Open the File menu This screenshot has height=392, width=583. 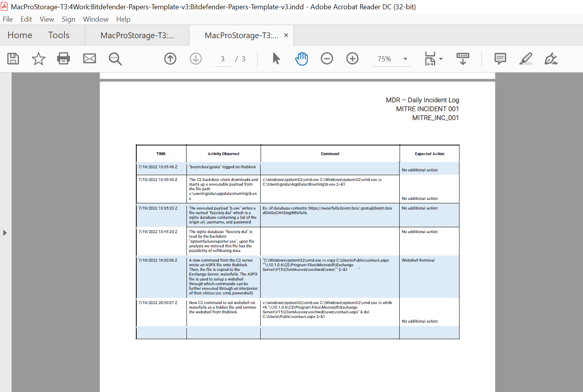(8, 19)
